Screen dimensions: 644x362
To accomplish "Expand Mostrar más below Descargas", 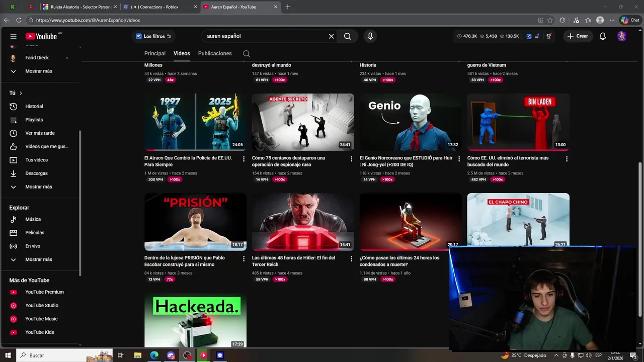I will click(39, 187).
